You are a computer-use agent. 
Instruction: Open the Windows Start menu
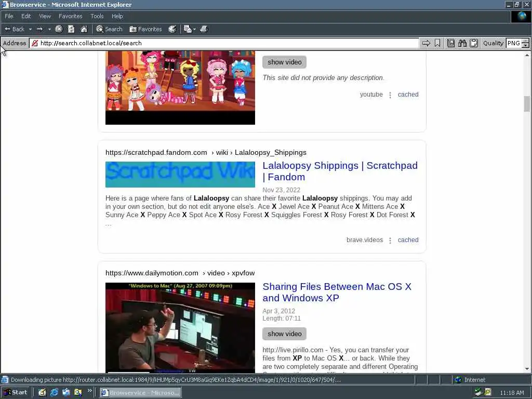point(16,393)
